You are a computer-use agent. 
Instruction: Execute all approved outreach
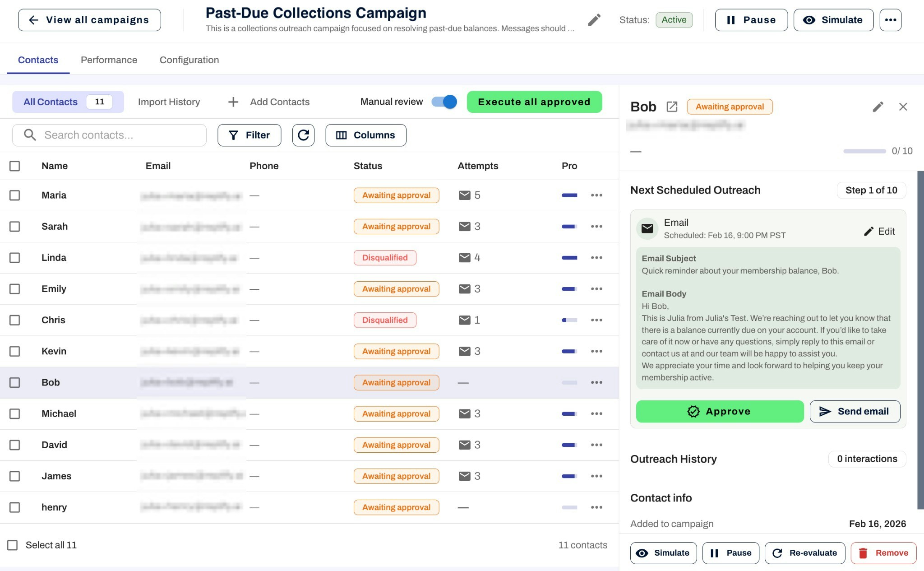pyautogui.click(x=534, y=102)
